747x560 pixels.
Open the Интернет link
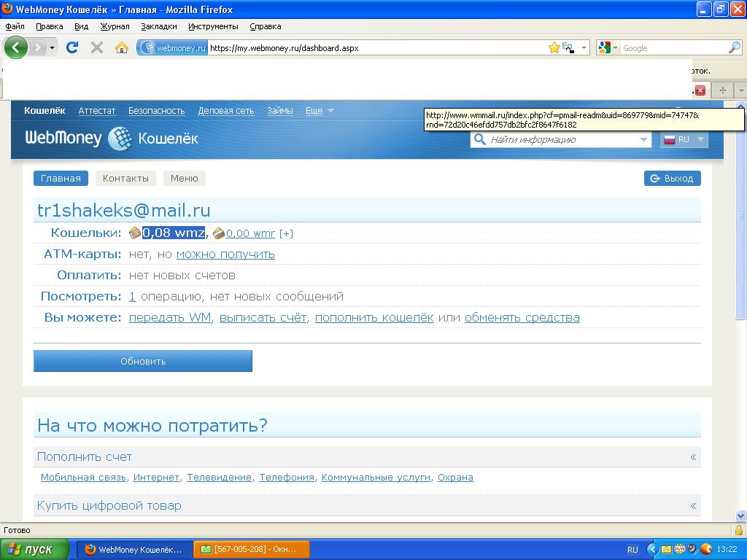coord(156,477)
